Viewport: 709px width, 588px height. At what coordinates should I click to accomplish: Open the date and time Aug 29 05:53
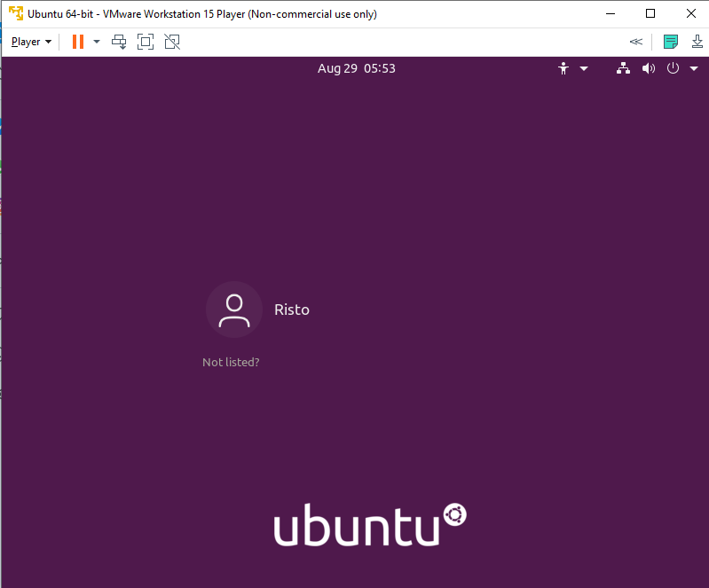357,68
